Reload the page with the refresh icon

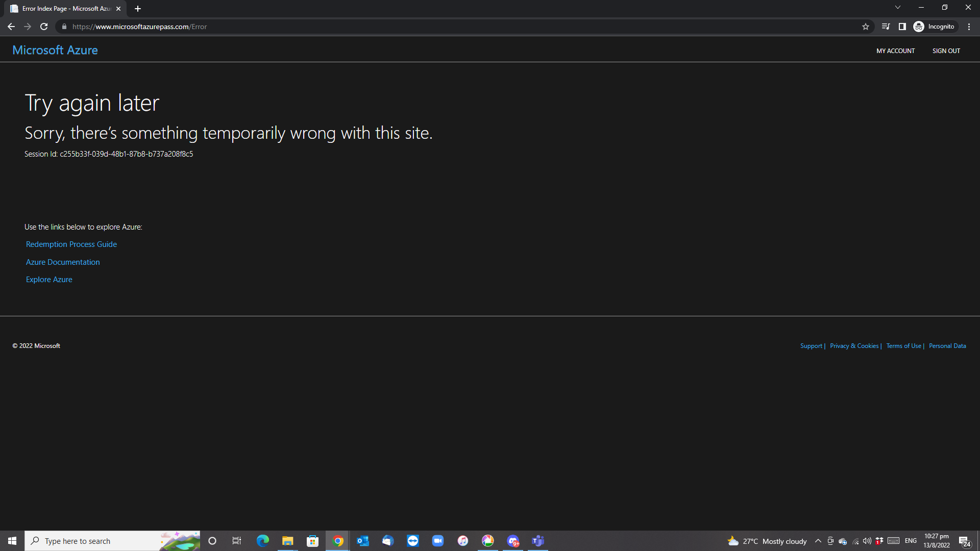(44, 27)
